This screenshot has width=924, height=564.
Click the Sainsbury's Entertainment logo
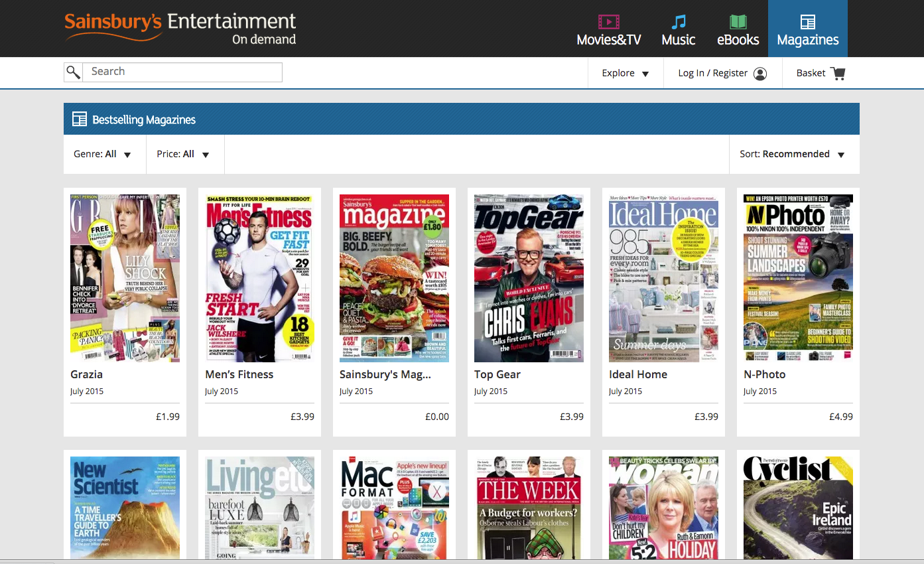tap(180, 29)
